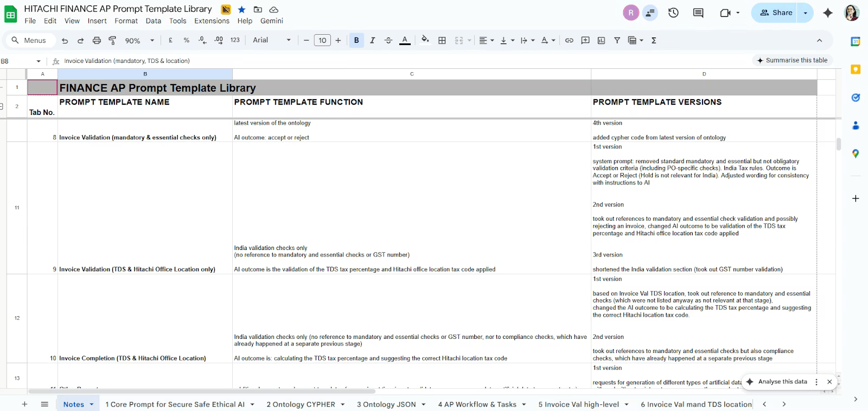Click the Move to folder icon
Image resolution: width=868 pixels, height=411 pixels.
[258, 9]
